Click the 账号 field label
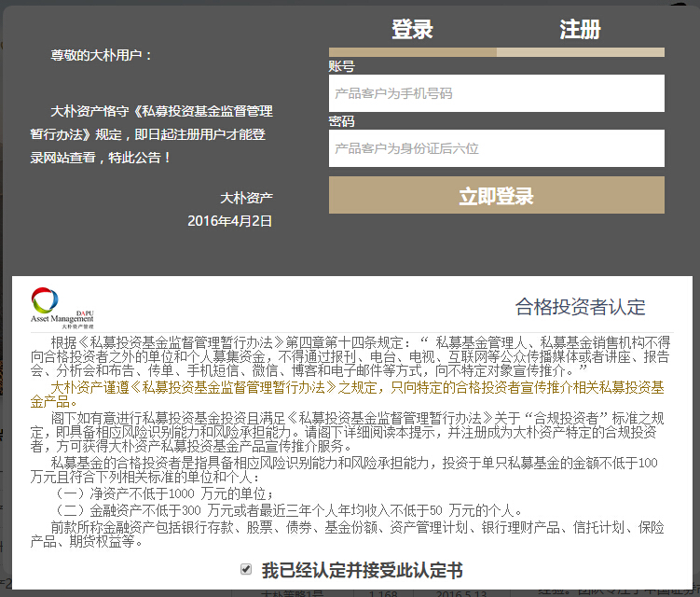The image size is (700, 597). tap(341, 66)
